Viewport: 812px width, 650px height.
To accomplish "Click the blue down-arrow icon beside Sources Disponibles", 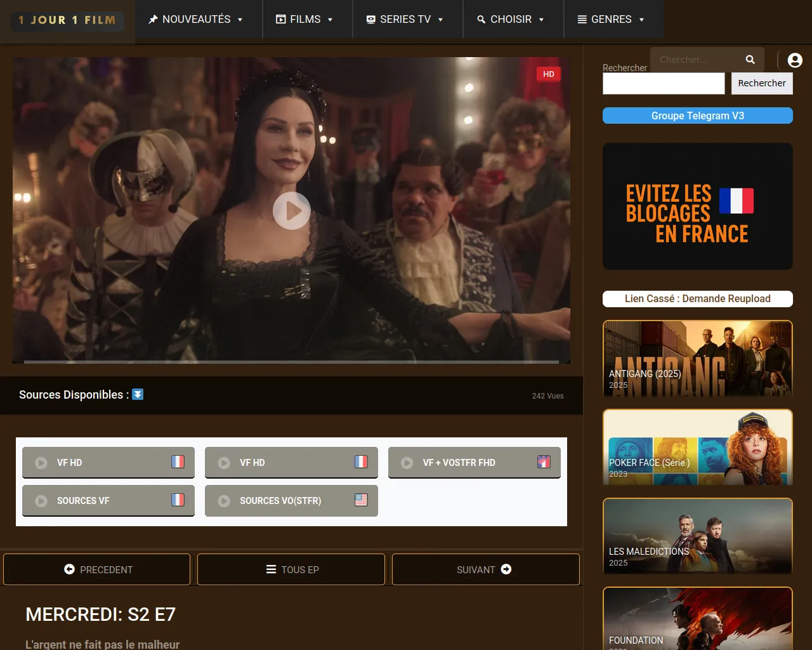I will tap(138, 394).
